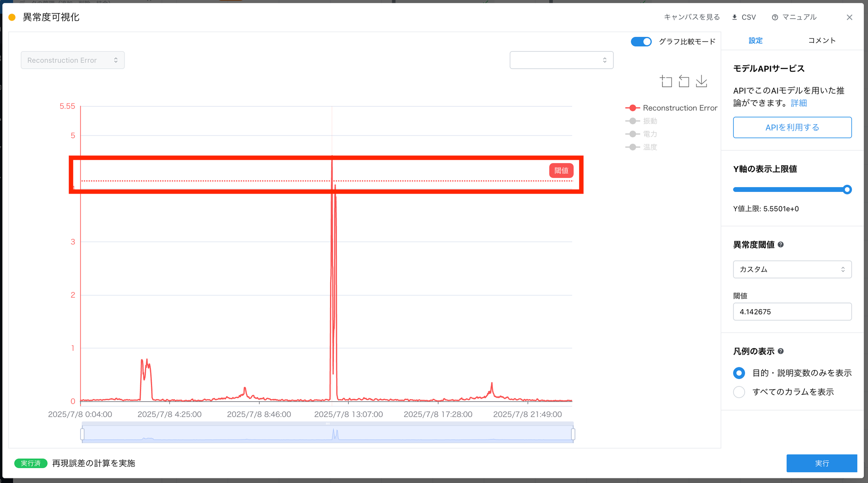Switch to the 設定 tab
The height and width of the screenshot is (483, 868).
coord(755,40)
